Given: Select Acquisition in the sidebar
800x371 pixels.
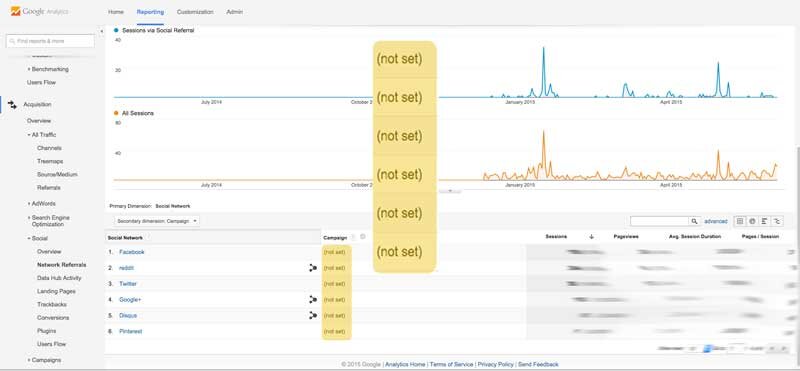Looking at the screenshot, I should [x=37, y=105].
